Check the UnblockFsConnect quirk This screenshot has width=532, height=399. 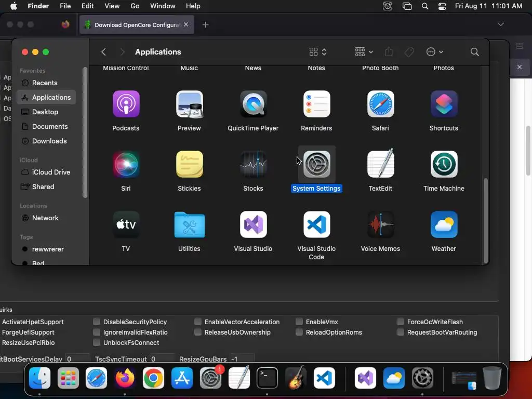click(97, 342)
